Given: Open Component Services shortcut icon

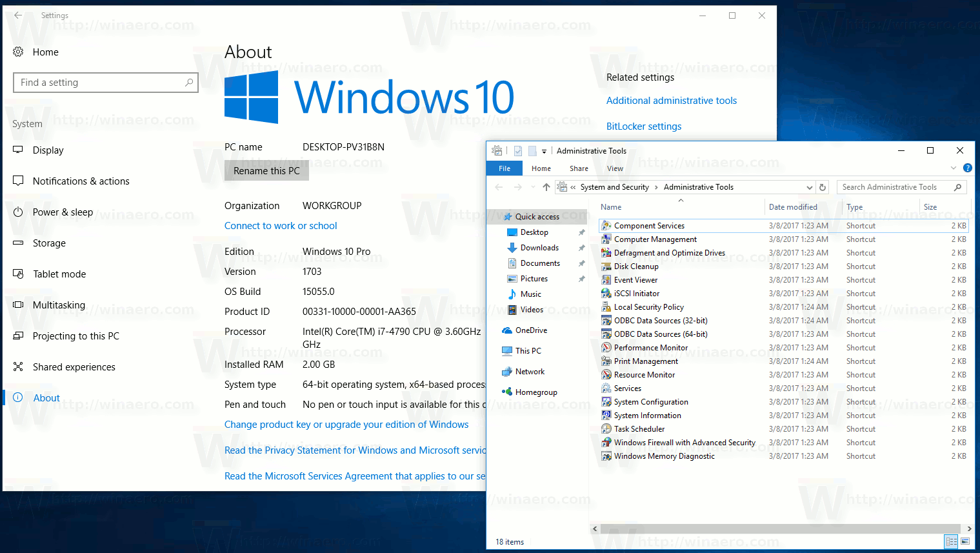Looking at the screenshot, I should click(x=606, y=226).
